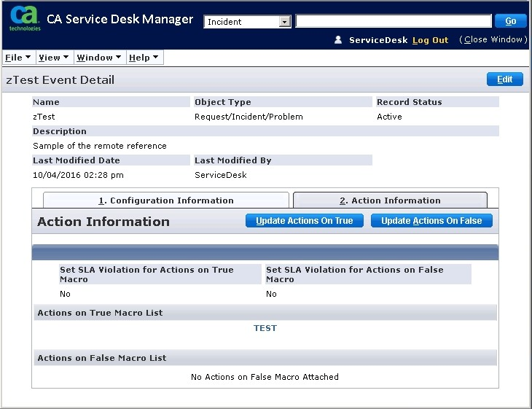This screenshot has height=409, width=532.
Task: Open the TEST macro link
Action: point(265,328)
